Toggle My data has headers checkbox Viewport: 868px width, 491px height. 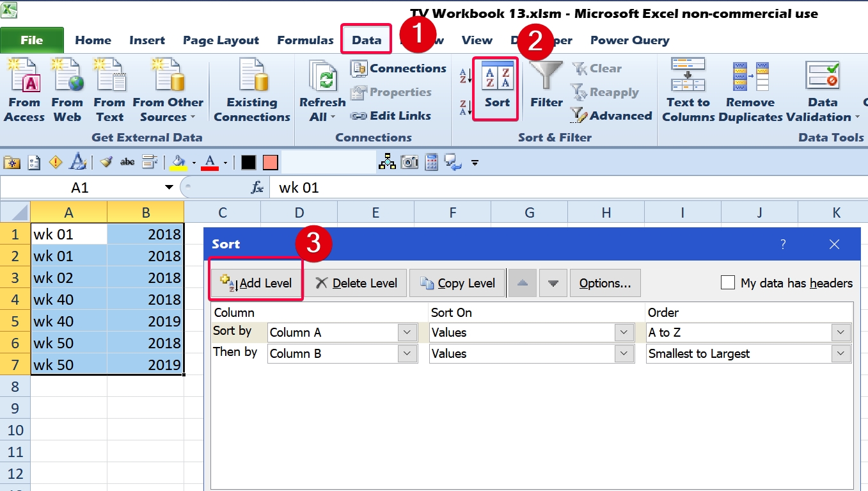pos(727,282)
